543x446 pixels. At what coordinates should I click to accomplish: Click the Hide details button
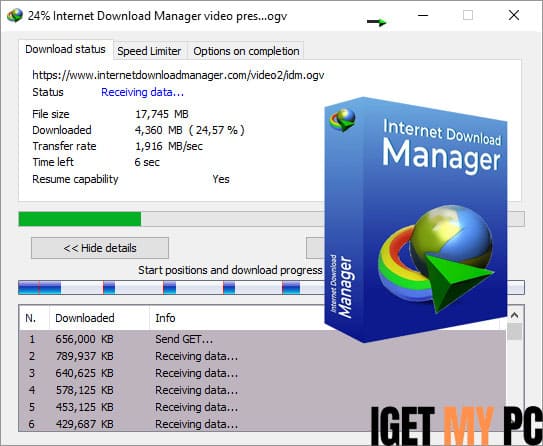tap(100, 248)
